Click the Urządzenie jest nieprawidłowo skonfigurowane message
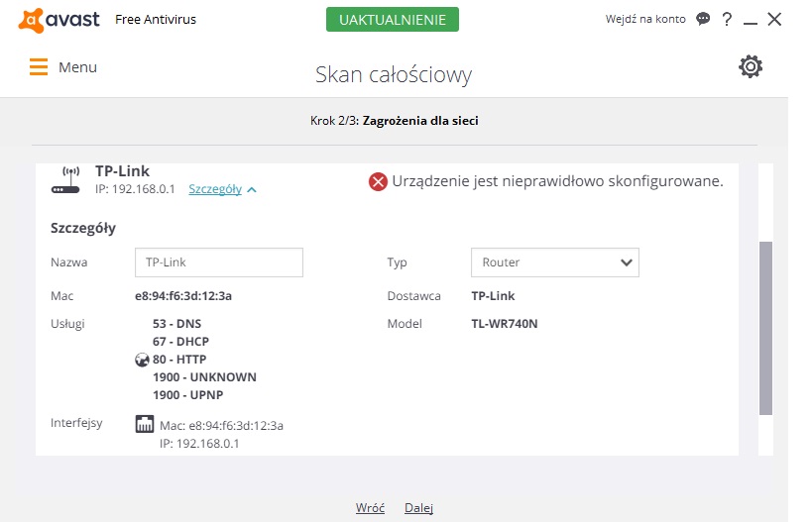The height and width of the screenshot is (522, 812). (558, 181)
